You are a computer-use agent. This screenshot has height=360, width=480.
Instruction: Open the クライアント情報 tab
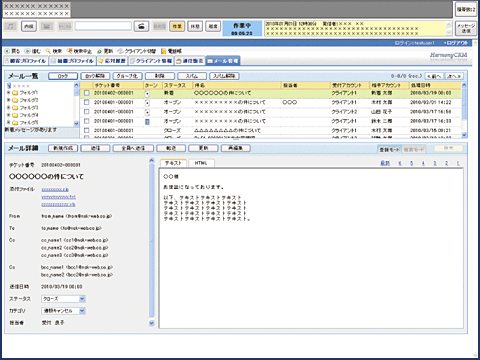coord(151,61)
